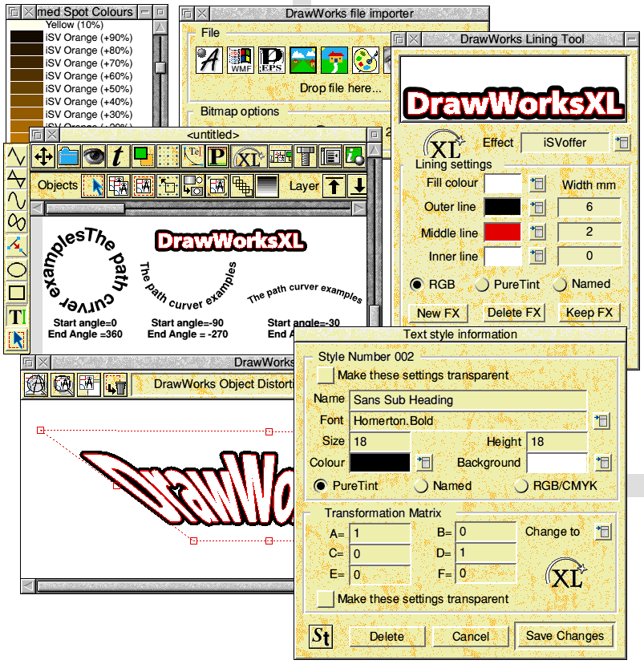Open the Font popup menu beside Homerton.Bold

coord(602,420)
